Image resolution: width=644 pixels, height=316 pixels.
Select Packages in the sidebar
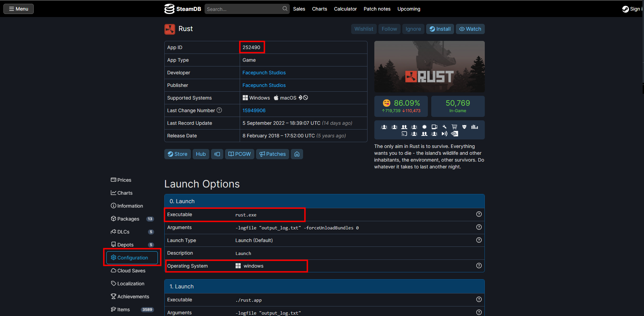pos(132,219)
